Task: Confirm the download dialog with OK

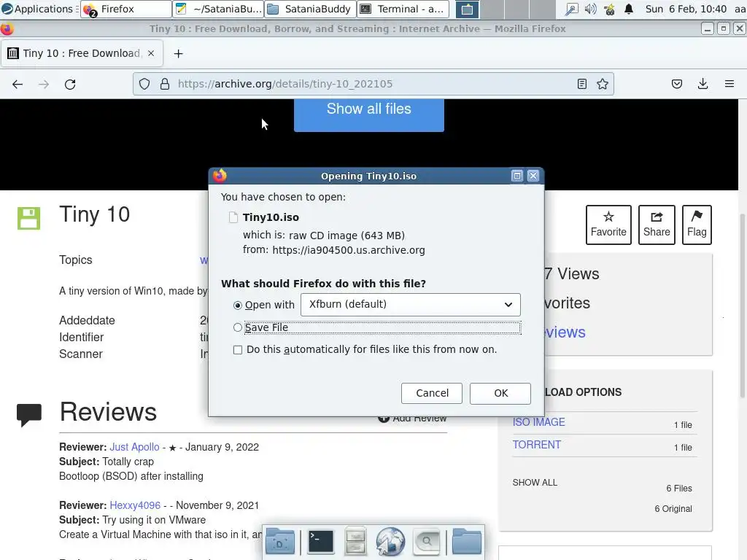Action: [x=500, y=393]
